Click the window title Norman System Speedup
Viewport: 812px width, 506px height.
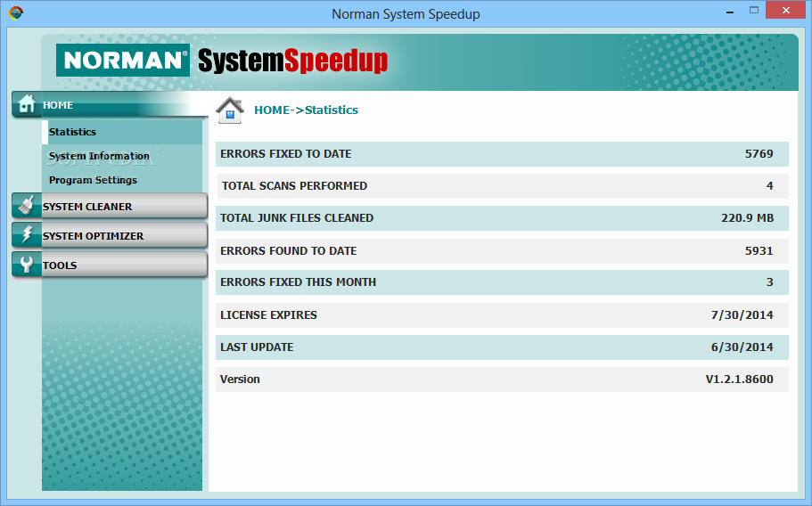pos(406,14)
